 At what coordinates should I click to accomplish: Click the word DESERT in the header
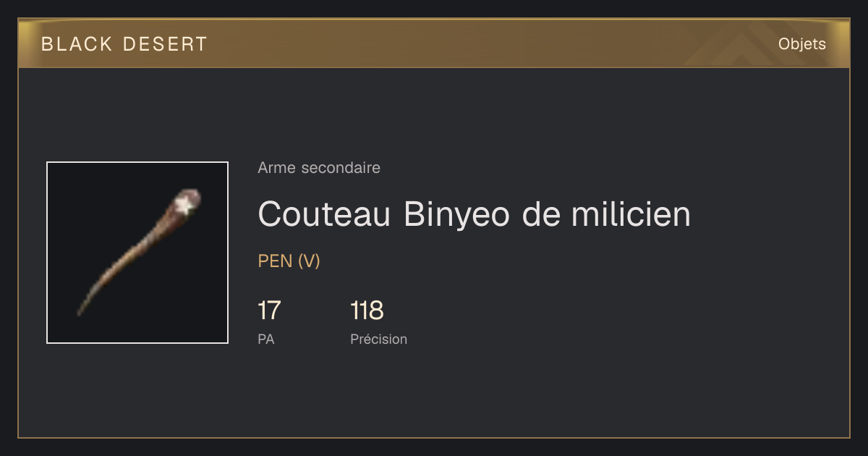pos(166,44)
